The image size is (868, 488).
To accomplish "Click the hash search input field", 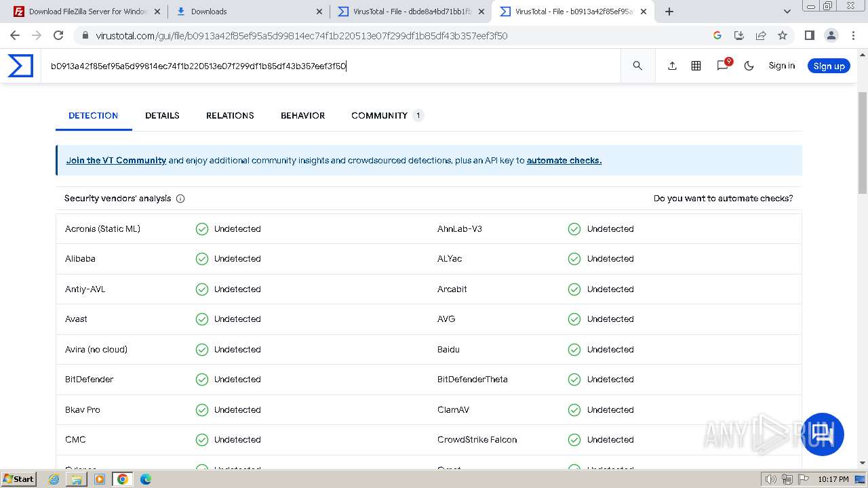I will [331, 66].
